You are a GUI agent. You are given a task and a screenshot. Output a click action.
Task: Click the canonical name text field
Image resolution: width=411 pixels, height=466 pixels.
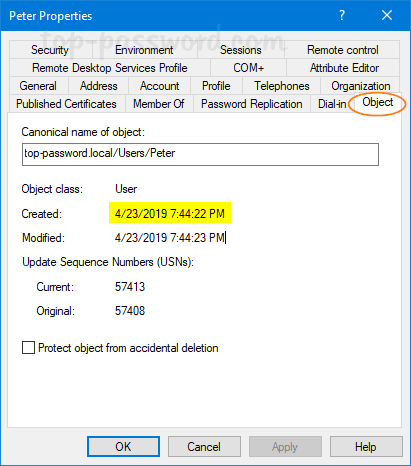(200, 154)
